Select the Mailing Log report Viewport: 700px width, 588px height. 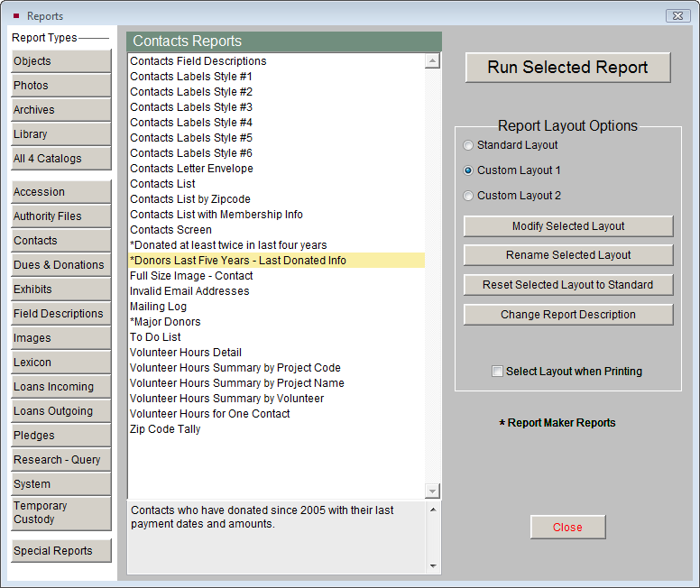pyautogui.click(x=159, y=307)
